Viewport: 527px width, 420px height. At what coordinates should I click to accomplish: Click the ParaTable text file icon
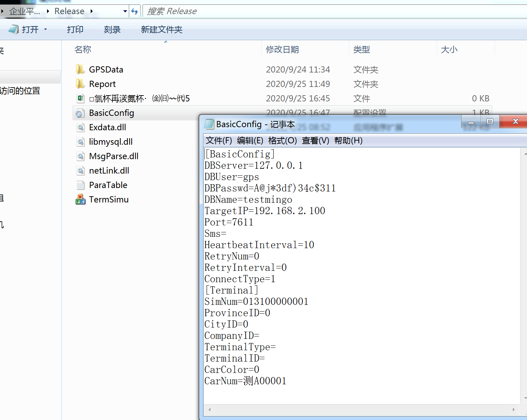click(80, 185)
